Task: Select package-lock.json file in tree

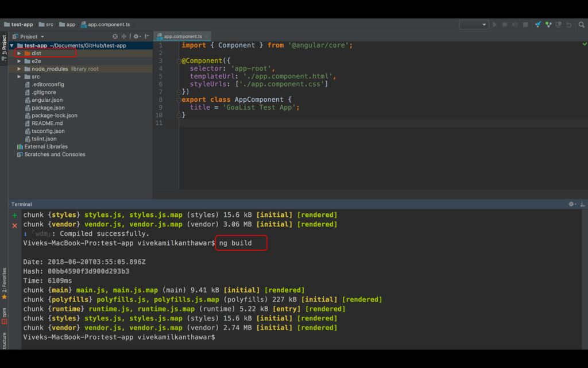Action: point(80,116)
